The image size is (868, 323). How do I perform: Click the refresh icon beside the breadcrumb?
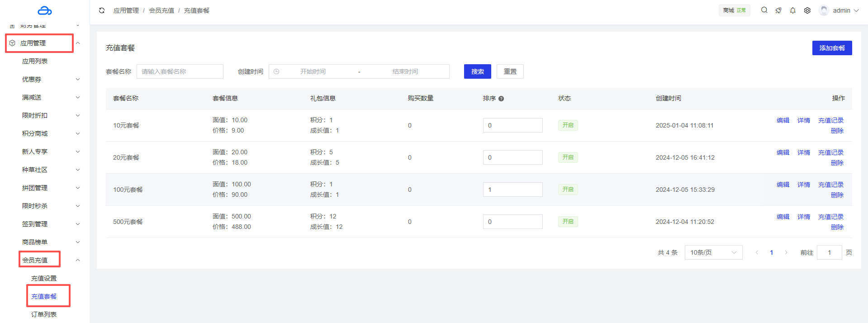pyautogui.click(x=102, y=10)
